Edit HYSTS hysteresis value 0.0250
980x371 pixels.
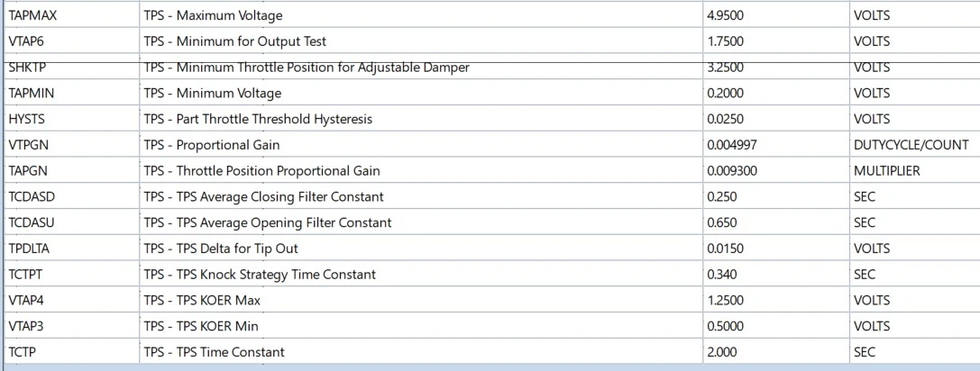pyautogui.click(x=775, y=119)
